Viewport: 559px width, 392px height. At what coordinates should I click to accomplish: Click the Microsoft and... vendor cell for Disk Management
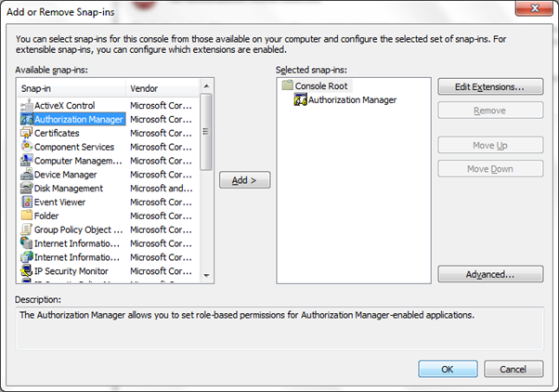(162, 189)
